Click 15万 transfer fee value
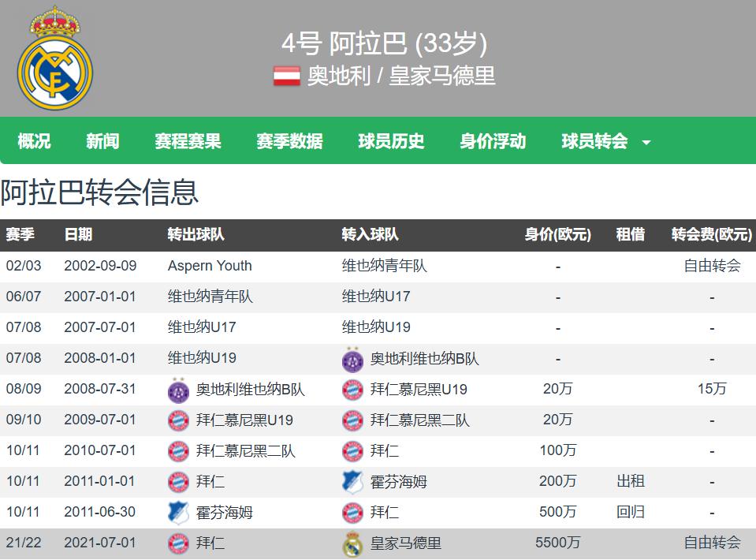The height and width of the screenshot is (560, 756). [712, 389]
